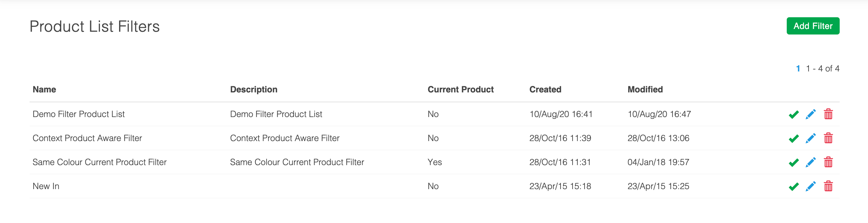This screenshot has height=223, width=868.
Task: Click the Name column header
Action: [x=44, y=89]
